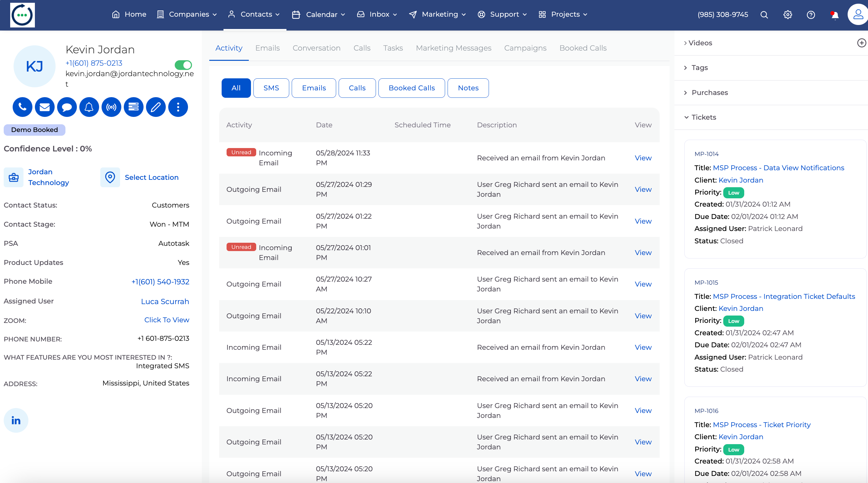Click the email envelope action icon
The width and height of the screenshot is (868, 483).
(44, 107)
